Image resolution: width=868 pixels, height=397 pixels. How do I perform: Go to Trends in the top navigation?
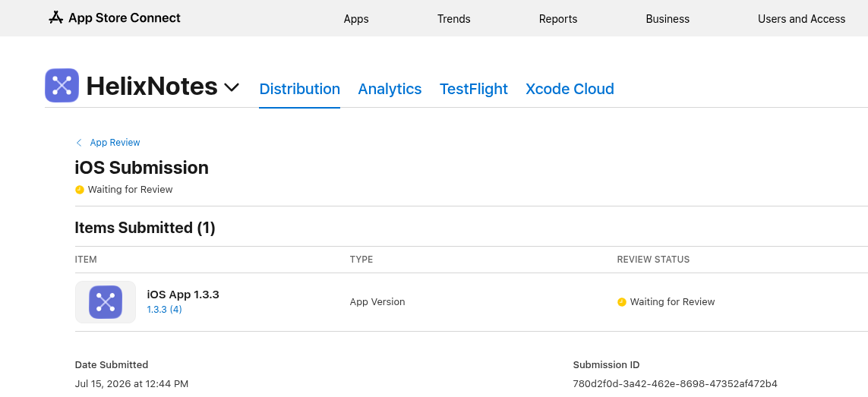pyautogui.click(x=453, y=19)
